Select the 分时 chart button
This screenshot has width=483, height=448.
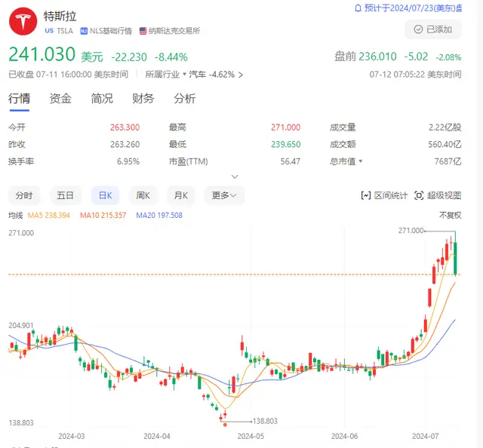23,195
